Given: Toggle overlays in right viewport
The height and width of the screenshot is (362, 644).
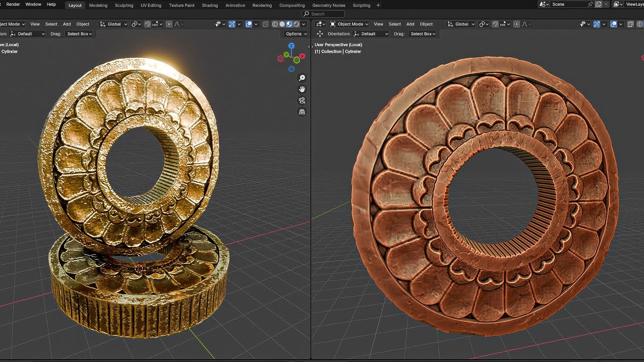Looking at the screenshot, I should point(613,24).
